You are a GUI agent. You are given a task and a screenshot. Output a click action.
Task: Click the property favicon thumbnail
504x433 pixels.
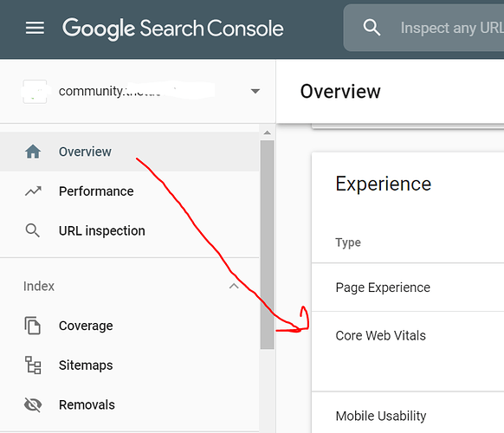pos(35,92)
